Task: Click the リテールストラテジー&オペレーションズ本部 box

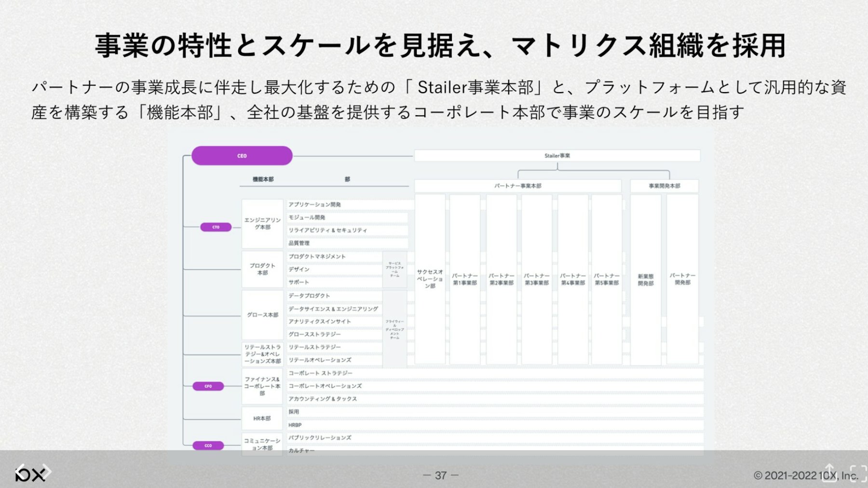Action: point(262,354)
